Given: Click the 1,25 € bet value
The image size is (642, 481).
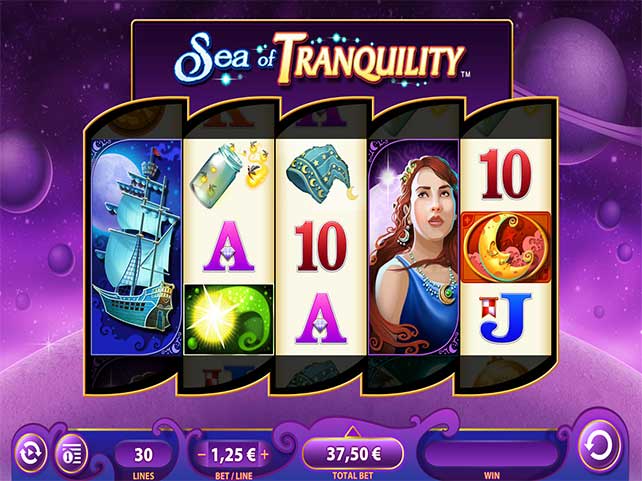Looking at the screenshot, I should click(233, 454).
